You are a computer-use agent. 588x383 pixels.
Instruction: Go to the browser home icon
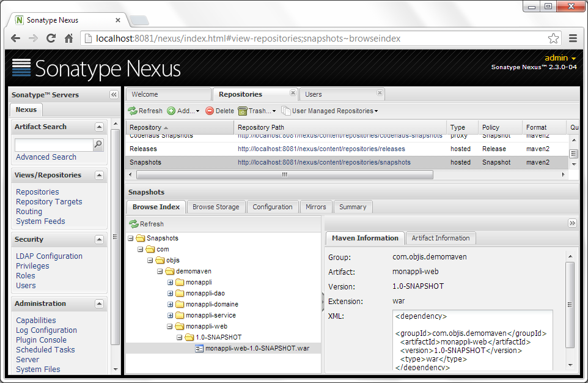68,39
